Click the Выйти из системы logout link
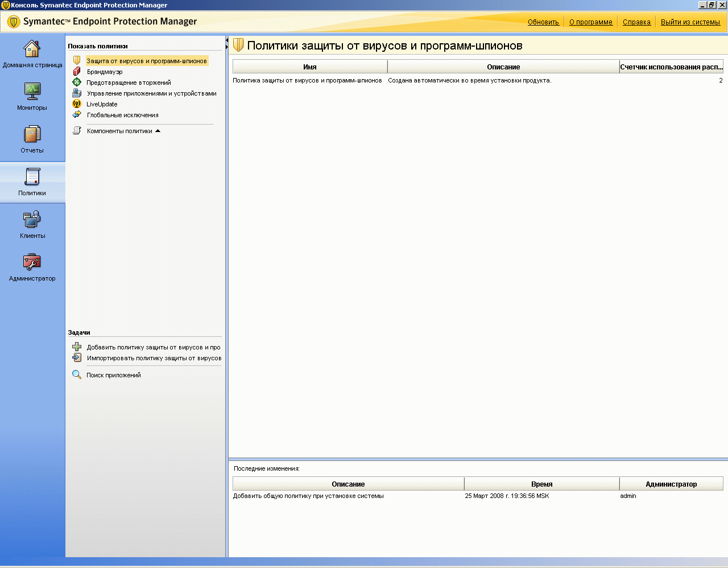728x568 pixels. click(690, 22)
